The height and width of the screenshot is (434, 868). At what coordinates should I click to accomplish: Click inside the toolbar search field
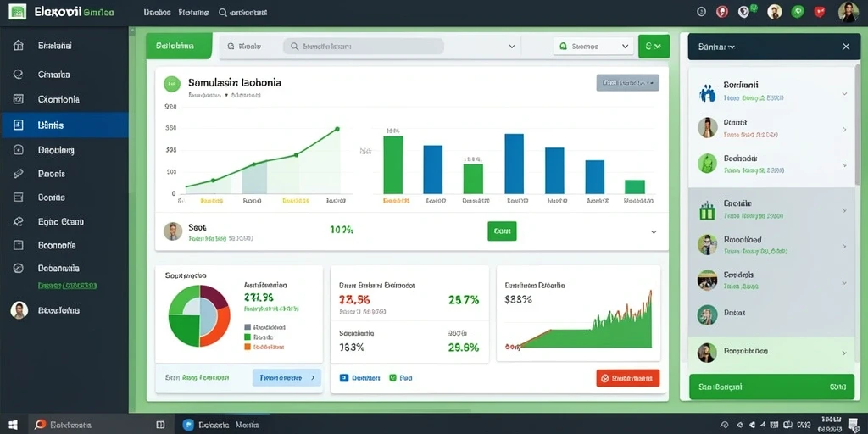pos(363,47)
